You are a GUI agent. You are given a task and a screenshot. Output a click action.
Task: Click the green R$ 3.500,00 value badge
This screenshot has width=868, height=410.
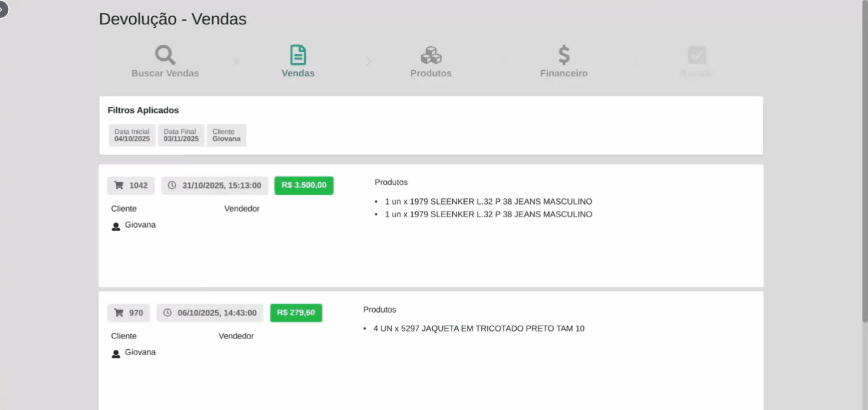(x=304, y=185)
